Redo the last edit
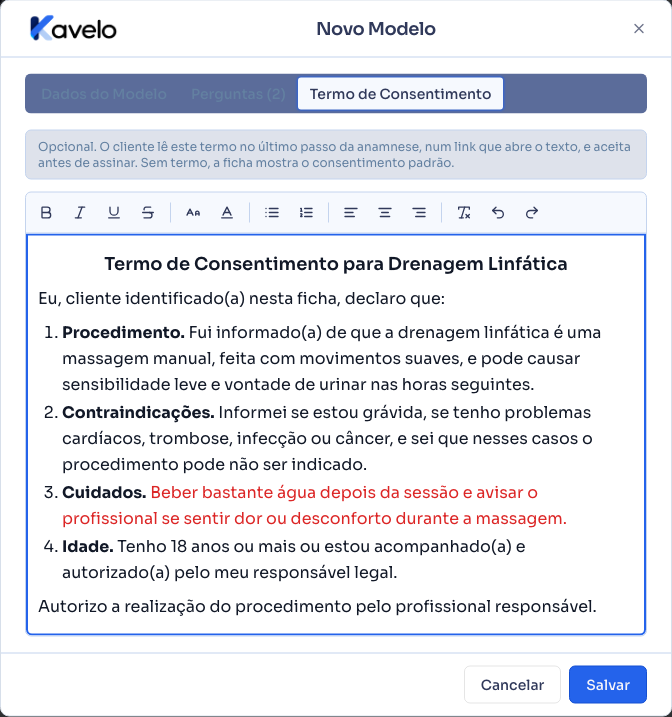The width and height of the screenshot is (672, 717). coord(532,213)
